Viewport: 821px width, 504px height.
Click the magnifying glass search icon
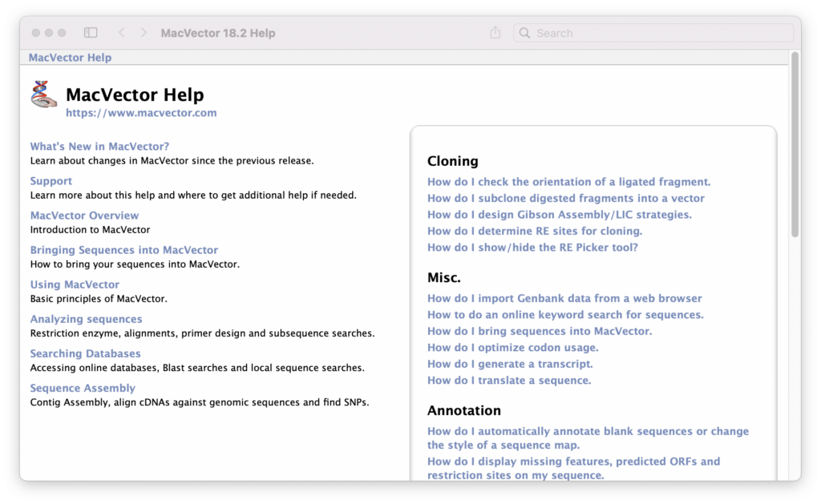(525, 34)
